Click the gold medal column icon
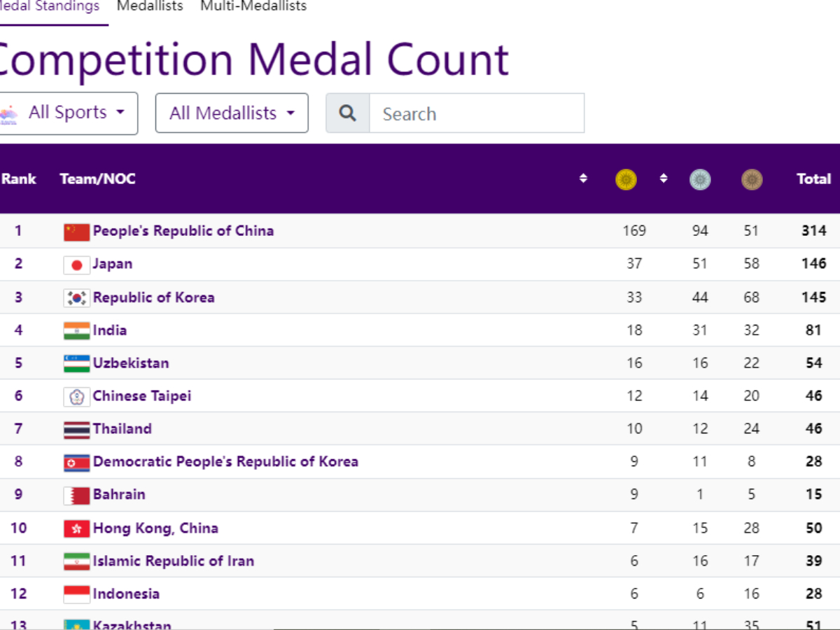This screenshot has width=840, height=630. (626, 179)
